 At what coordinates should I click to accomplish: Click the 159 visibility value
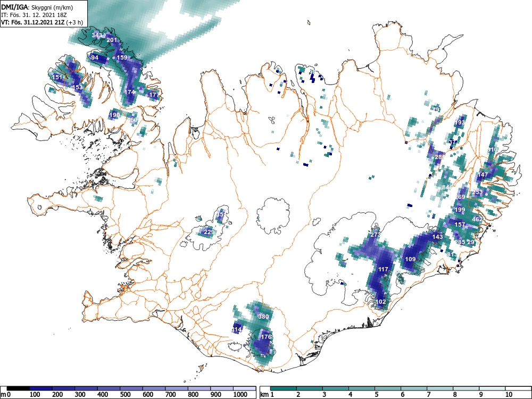tap(122, 57)
